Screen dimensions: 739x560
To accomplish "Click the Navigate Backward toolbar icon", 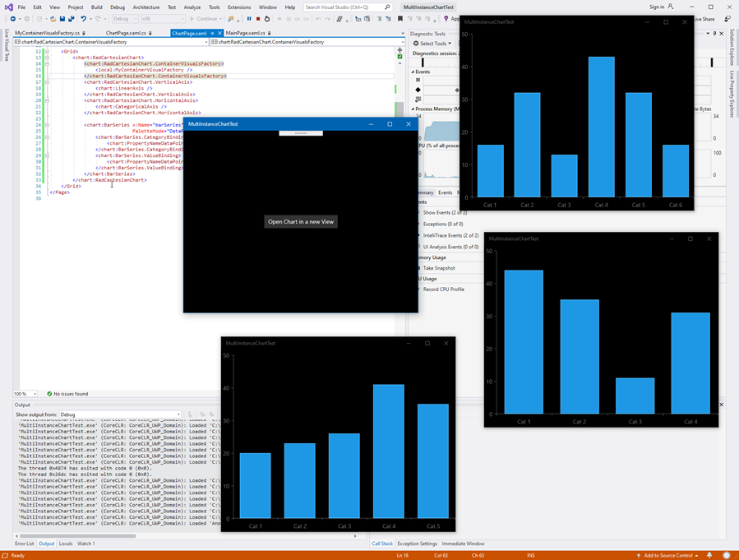I will coord(12,19).
